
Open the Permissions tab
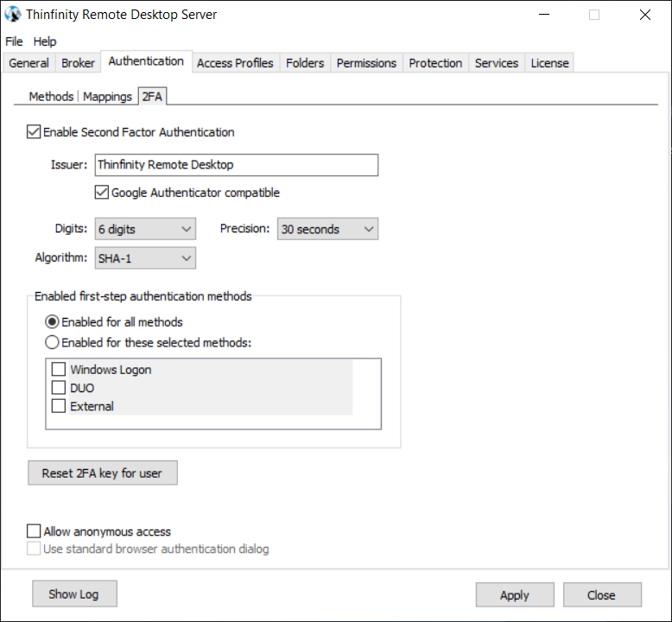[366, 63]
